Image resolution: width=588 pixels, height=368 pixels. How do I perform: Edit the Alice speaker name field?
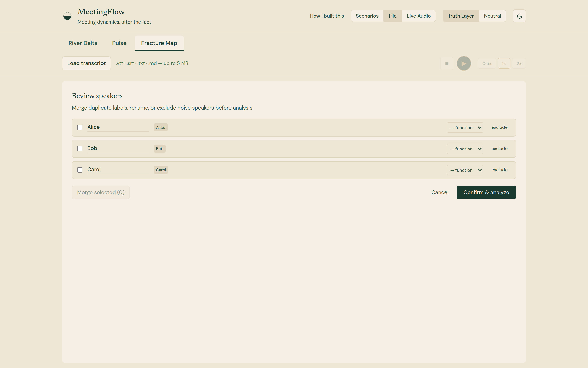click(118, 127)
